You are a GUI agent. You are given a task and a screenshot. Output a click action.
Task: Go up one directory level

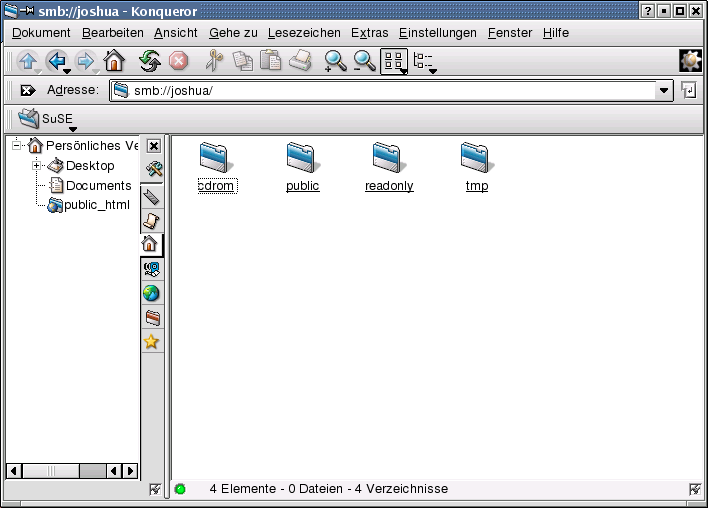tap(27, 61)
